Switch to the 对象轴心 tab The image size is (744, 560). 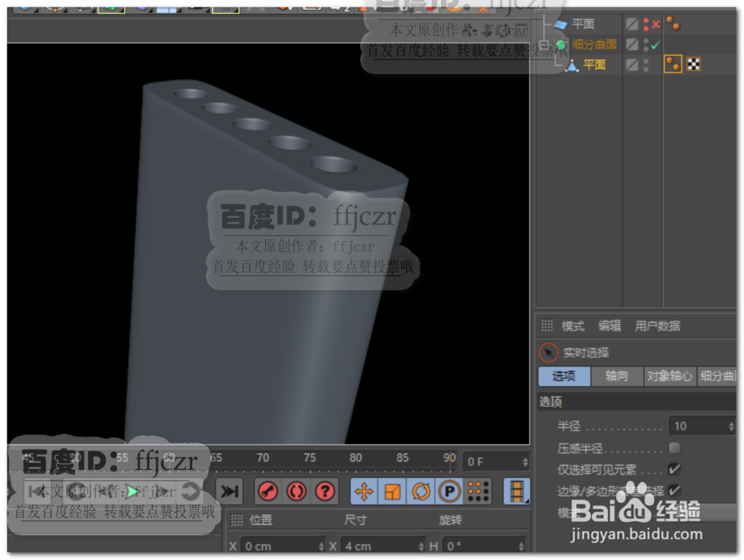pyautogui.click(x=670, y=376)
